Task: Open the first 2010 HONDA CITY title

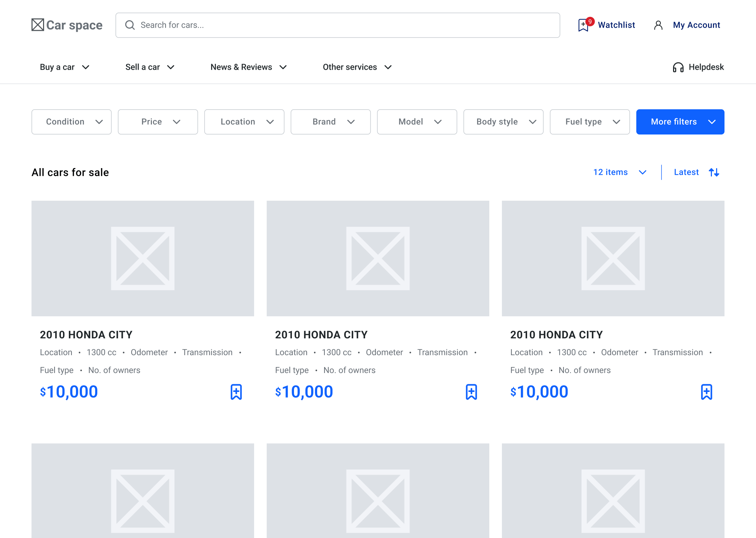Action: [x=86, y=335]
